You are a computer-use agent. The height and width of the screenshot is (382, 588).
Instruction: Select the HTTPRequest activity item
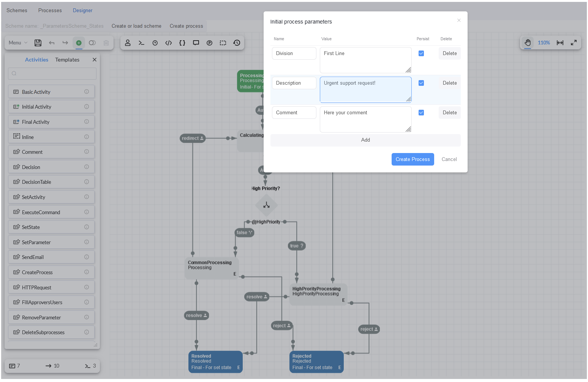(x=51, y=287)
